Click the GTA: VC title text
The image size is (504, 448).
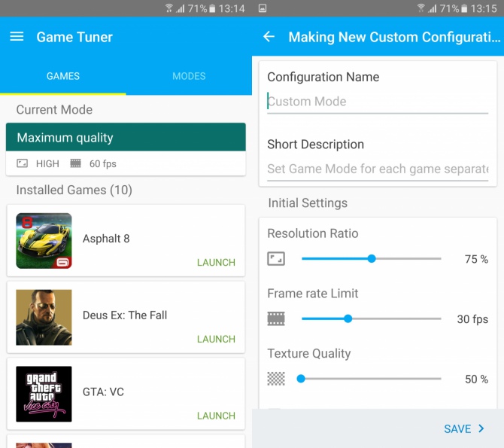[x=103, y=392]
